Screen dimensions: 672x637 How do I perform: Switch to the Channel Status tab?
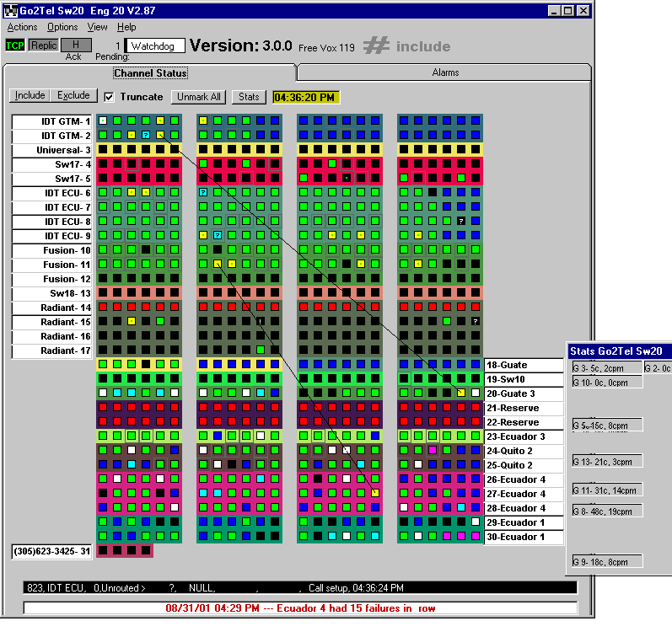tap(150, 73)
